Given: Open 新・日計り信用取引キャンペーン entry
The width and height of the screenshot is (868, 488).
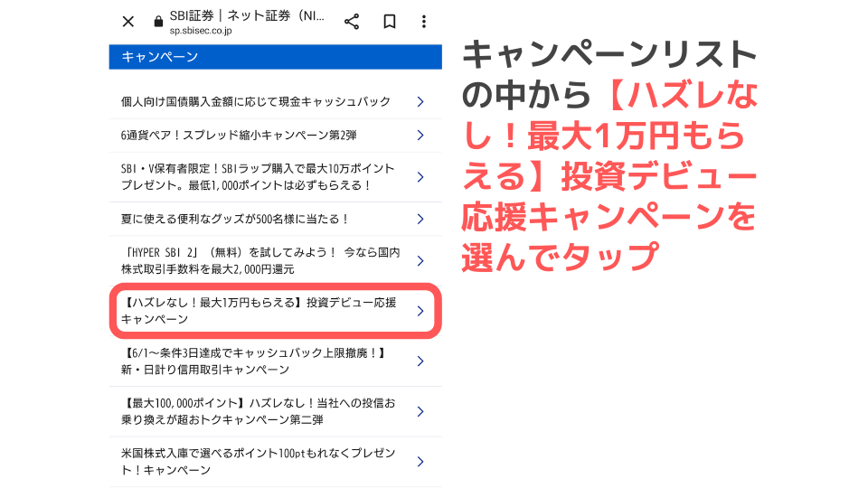Looking at the screenshot, I should (x=275, y=361).
